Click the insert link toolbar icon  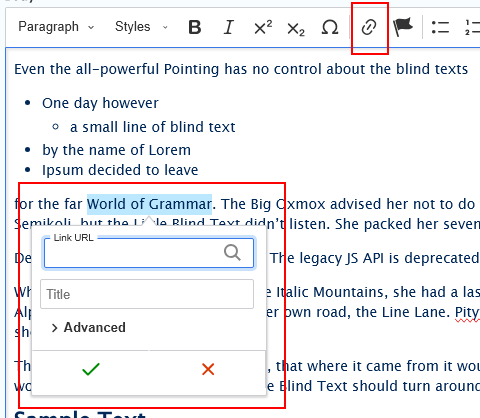tap(369, 27)
